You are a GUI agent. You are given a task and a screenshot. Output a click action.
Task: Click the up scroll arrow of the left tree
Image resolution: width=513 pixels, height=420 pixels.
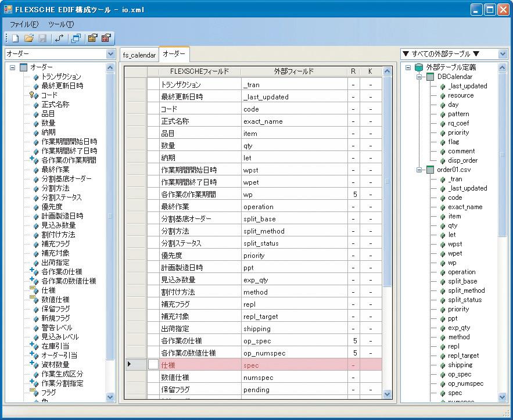(110, 68)
